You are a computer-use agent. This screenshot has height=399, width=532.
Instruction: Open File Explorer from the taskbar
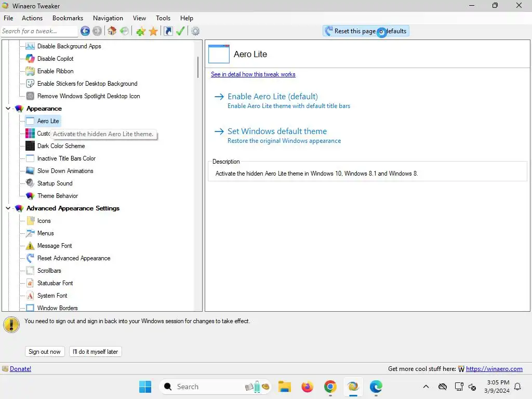285,387
